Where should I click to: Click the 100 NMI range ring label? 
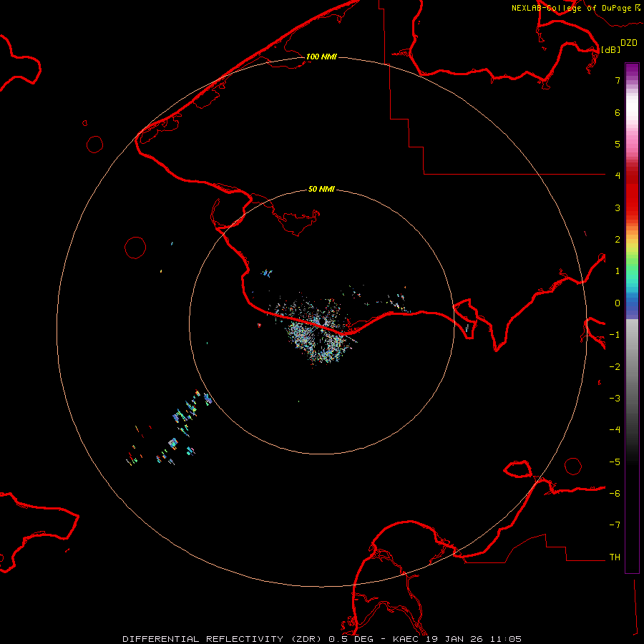[x=321, y=57]
